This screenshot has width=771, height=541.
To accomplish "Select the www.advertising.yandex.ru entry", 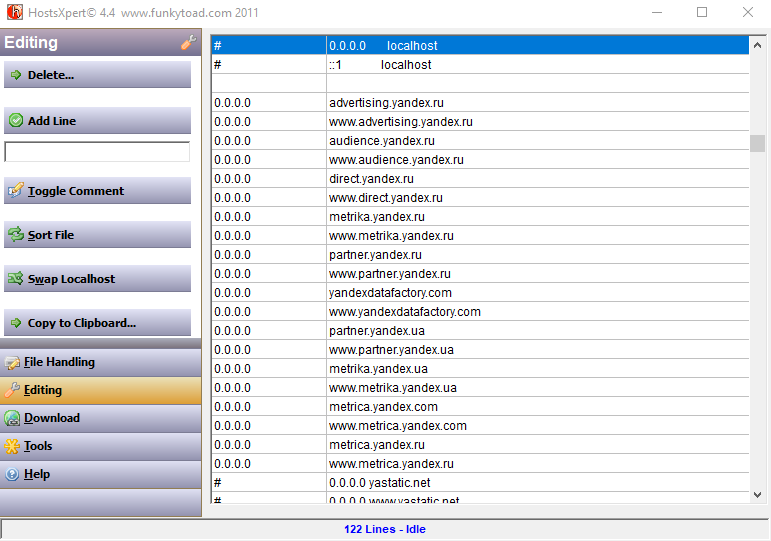I will tap(480, 121).
